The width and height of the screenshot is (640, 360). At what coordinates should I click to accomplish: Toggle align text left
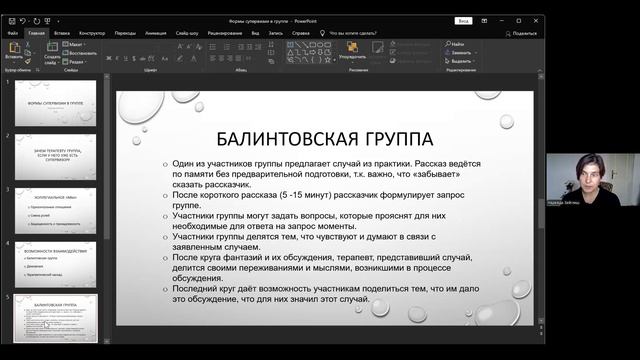pos(213,59)
